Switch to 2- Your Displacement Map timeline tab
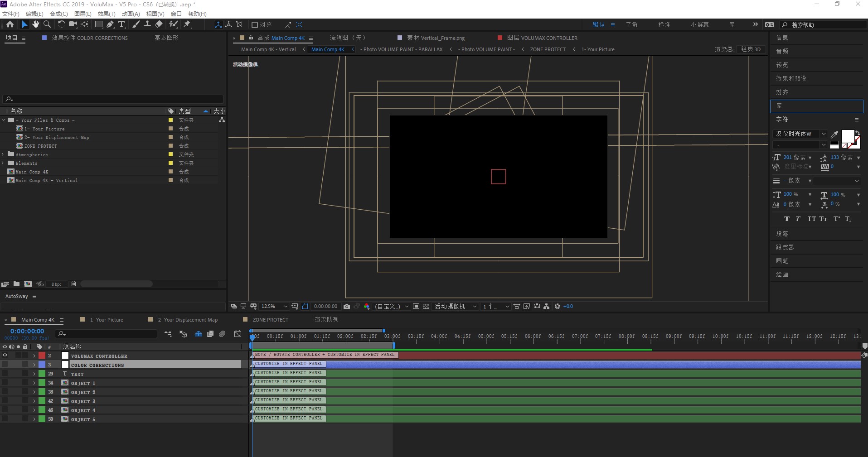Screen dimensions: 868x457 click(188, 320)
